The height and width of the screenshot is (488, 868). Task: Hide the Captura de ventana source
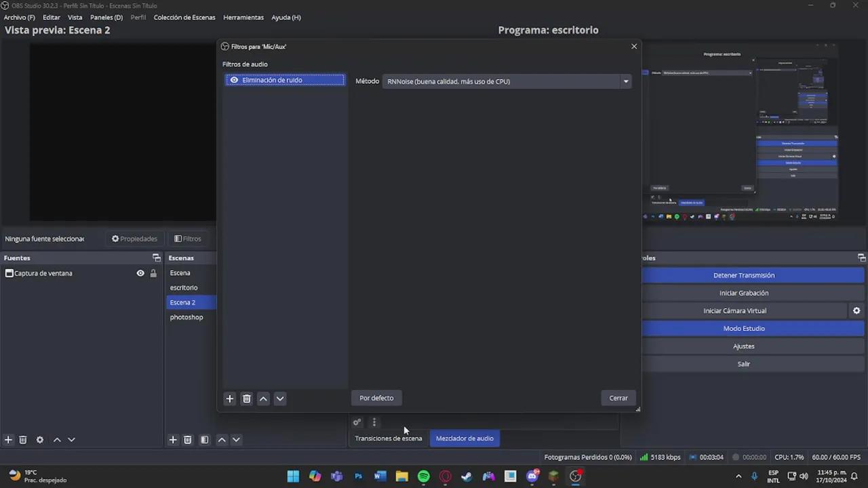(140, 273)
